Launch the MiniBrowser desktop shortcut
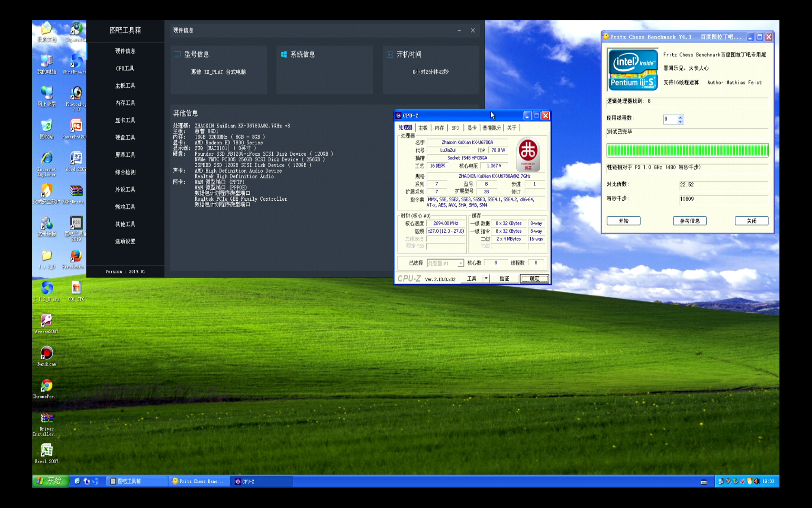The width and height of the screenshot is (812, 508). [x=75, y=64]
